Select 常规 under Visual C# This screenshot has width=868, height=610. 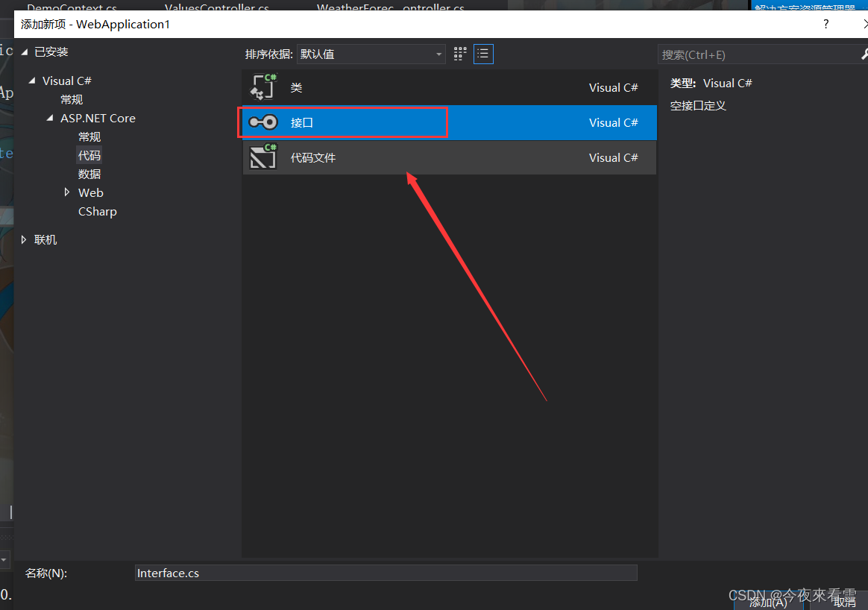(x=72, y=100)
